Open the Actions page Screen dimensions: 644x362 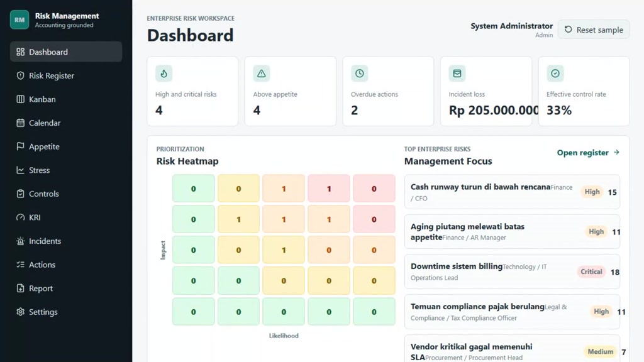(x=65, y=265)
